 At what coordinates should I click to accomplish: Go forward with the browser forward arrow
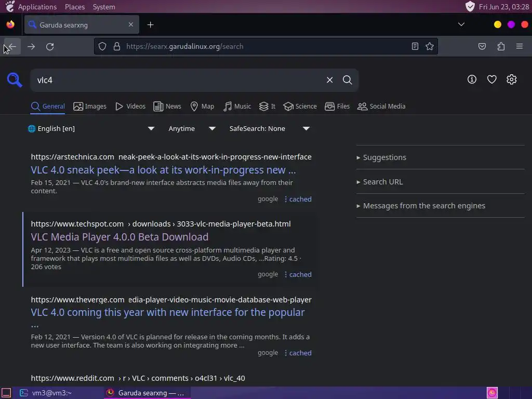point(31,46)
